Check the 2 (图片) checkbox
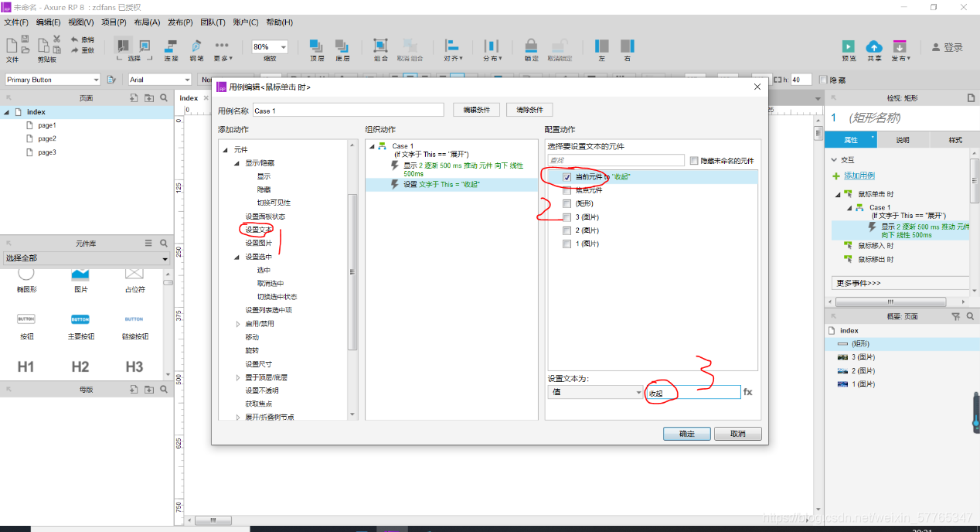Image resolution: width=980 pixels, height=532 pixels. 567,230
